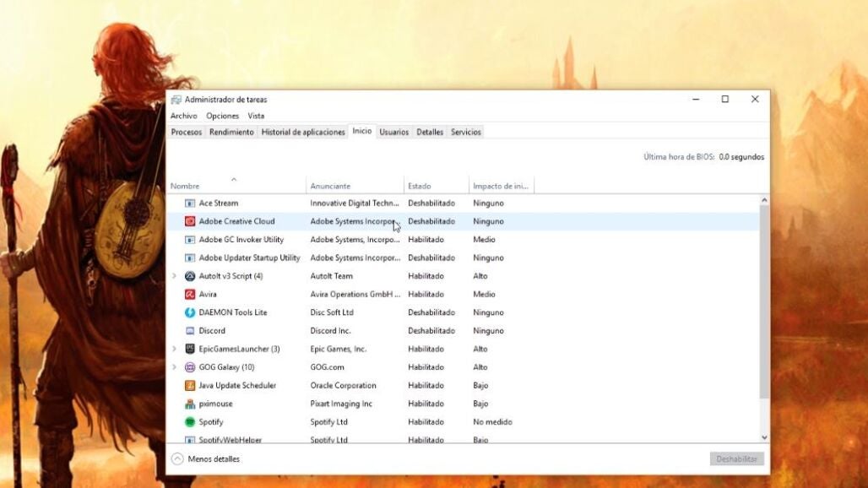868x488 pixels.
Task: Expand the AutoIt v3 Script group
Action: click(175, 276)
